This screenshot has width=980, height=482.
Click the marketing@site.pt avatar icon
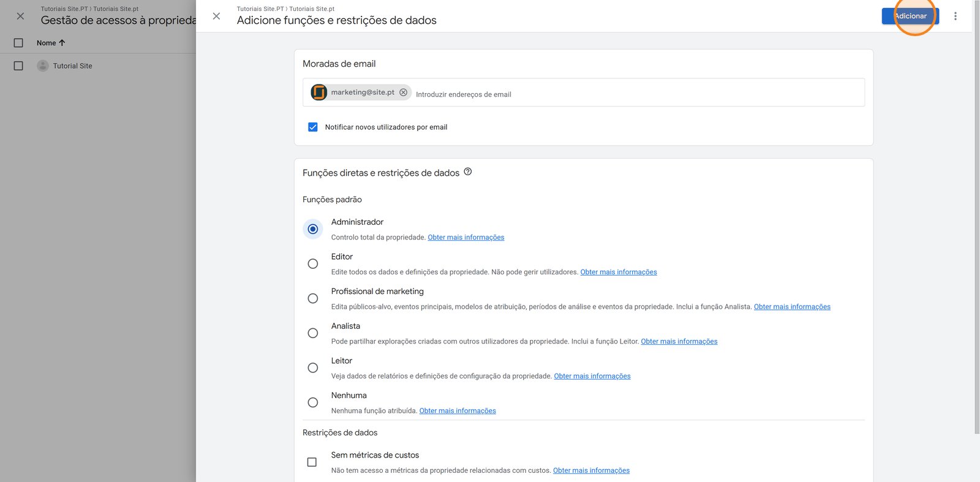pyautogui.click(x=318, y=92)
